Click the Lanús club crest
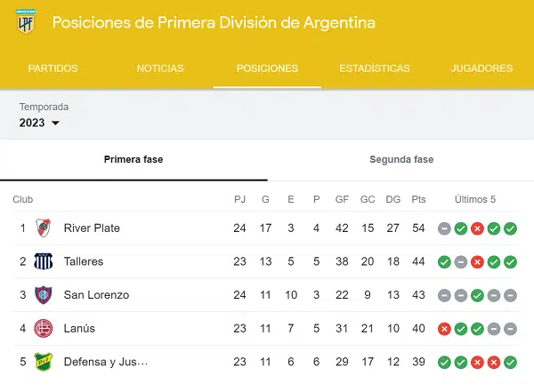Screen dimensions: 534x392 point(44,328)
